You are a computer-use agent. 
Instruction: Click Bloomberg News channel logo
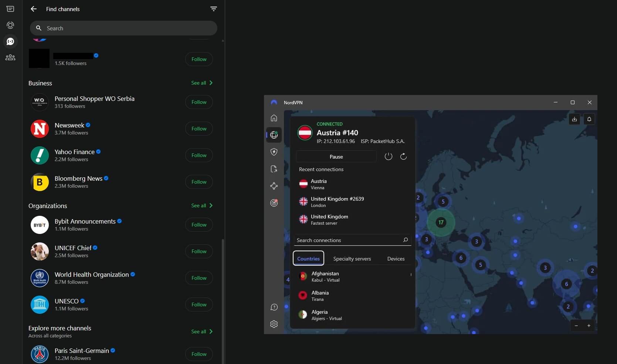[x=40, y=182]
